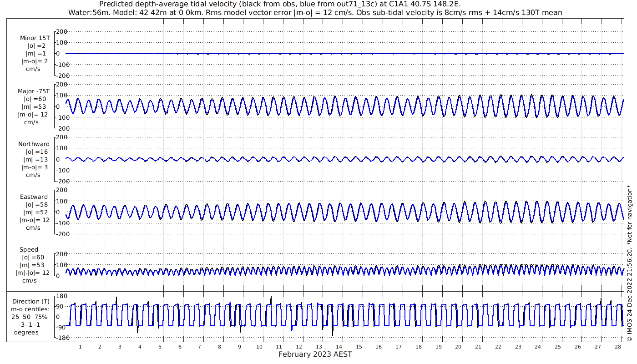The width and height of the screenshot is (637, 364).
Task: Click '|m| =52' under Eastward
Action: (35, 212)
